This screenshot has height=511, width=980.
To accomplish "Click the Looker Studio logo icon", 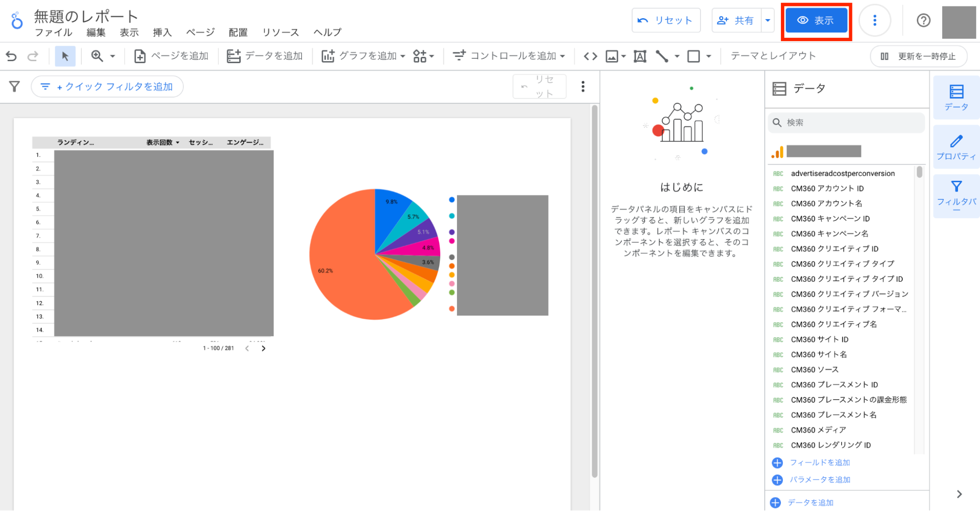I will coord(17,21).
